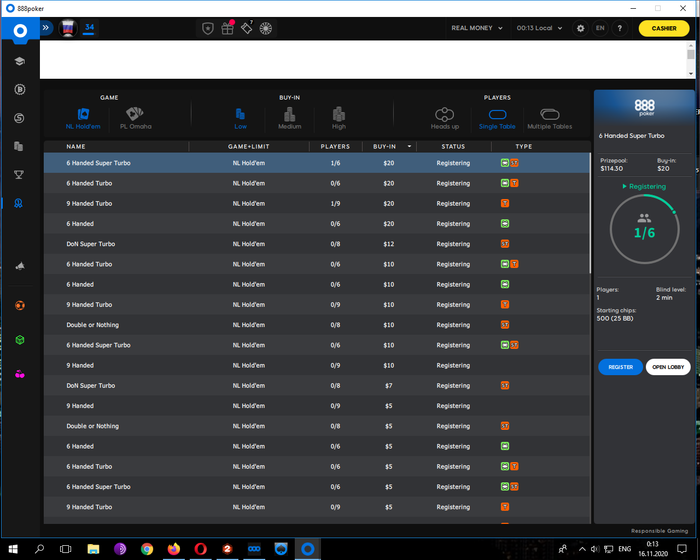The width and height of the screenshot is (700, 560).
Task: Select the $5 6 Handed Turbo row
Action: [x=317, y=466]
